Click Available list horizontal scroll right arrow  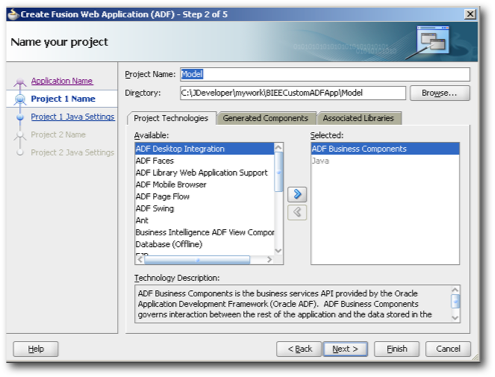coord(269,260)
